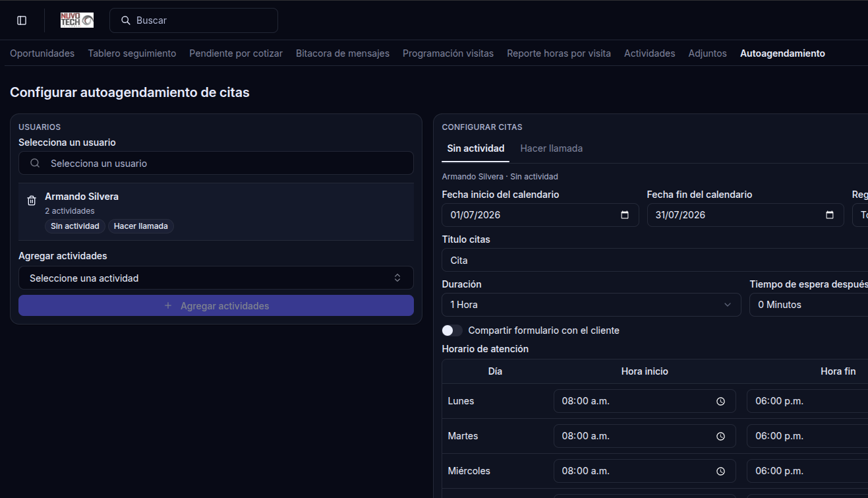Go to Tablero seguimiento tab
The height and width of the screenshot is (498, 868).
tap(132, 53)
